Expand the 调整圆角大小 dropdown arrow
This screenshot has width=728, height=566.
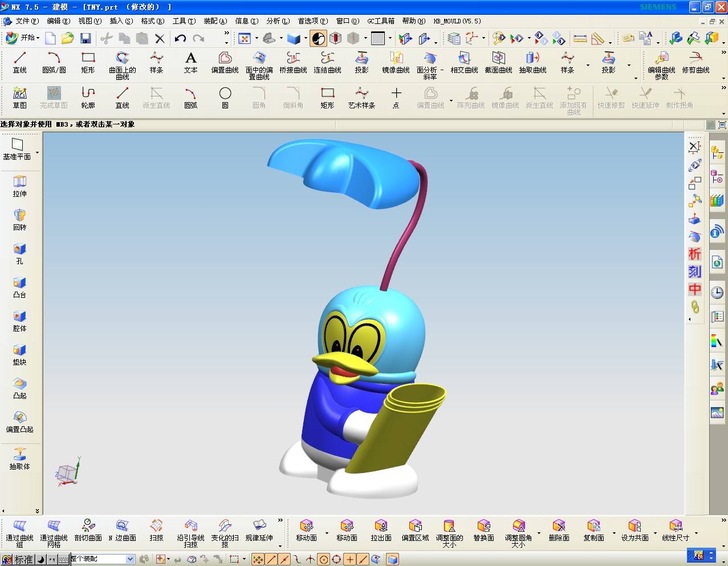pos(539,533)
